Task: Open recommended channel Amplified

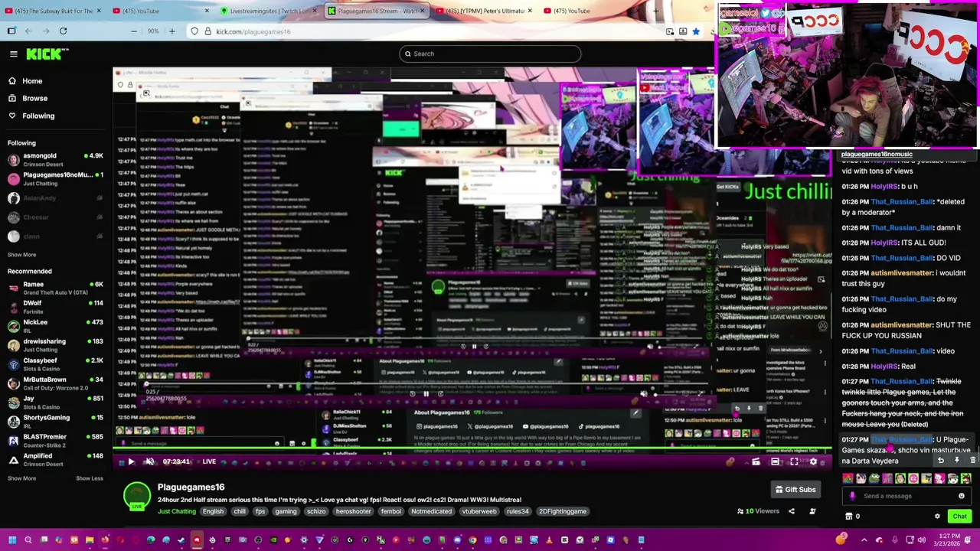Action: coord(55,460)
